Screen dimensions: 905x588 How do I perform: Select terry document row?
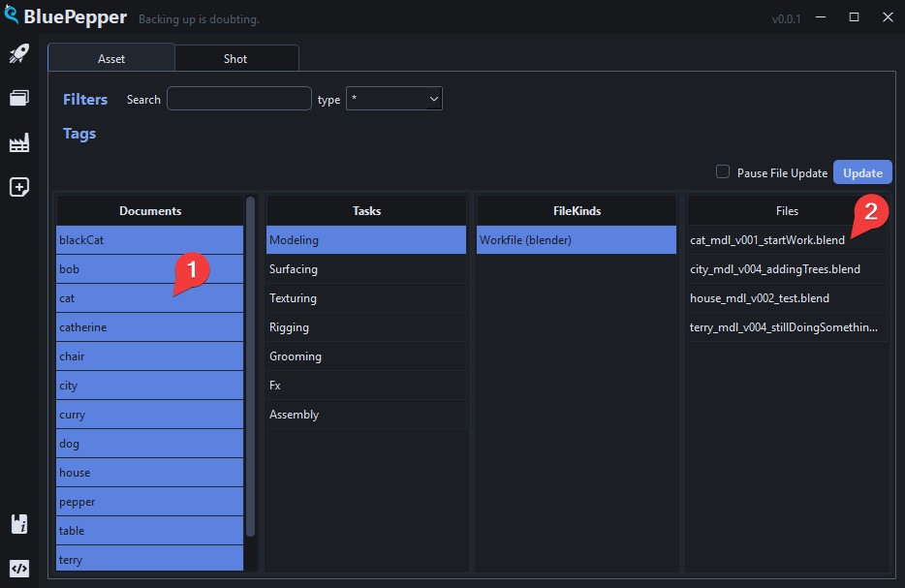(149, 559)
